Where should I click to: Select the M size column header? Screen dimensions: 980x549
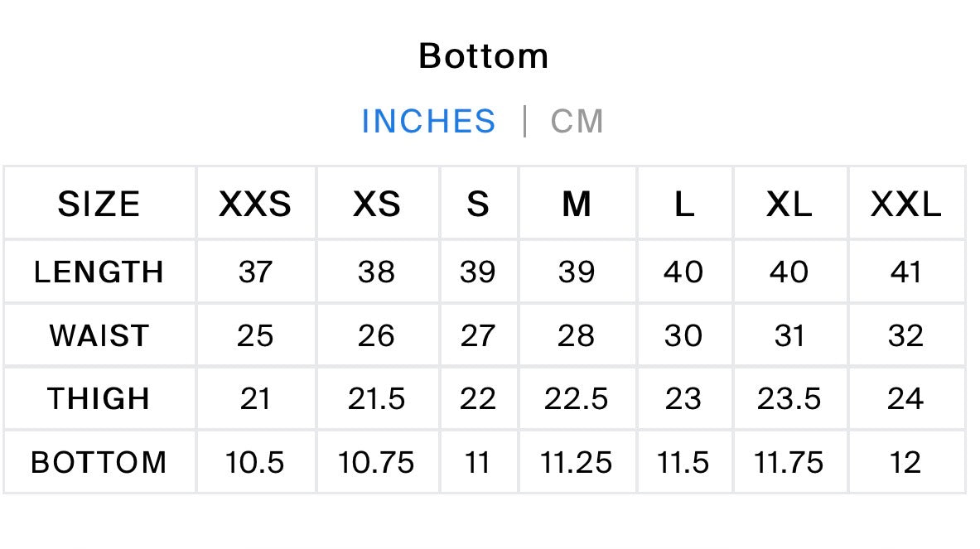coord(577,204)
